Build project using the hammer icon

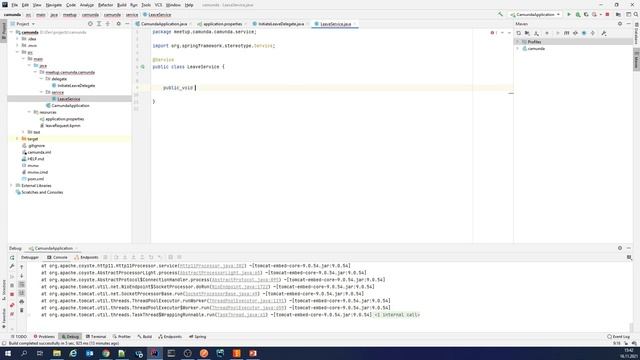click(x=500, y=14)
